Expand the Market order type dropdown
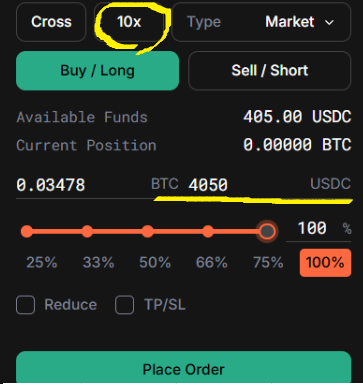Screen dimensions: 363x384 click(x=261, y=22)
